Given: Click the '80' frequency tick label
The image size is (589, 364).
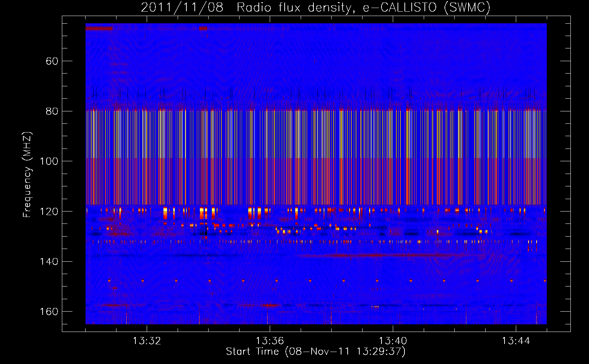Looking at the screenshot, I should coord(52,111).
